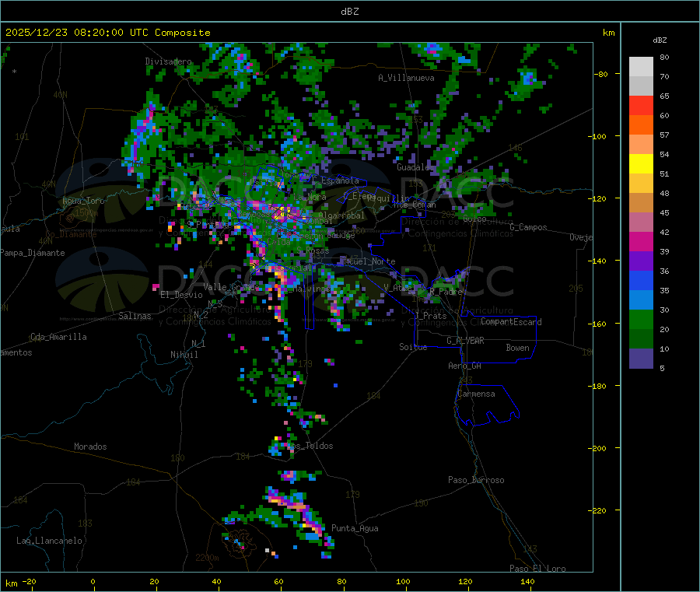
Task: Click the CompantEscard label
Action: 511,321
